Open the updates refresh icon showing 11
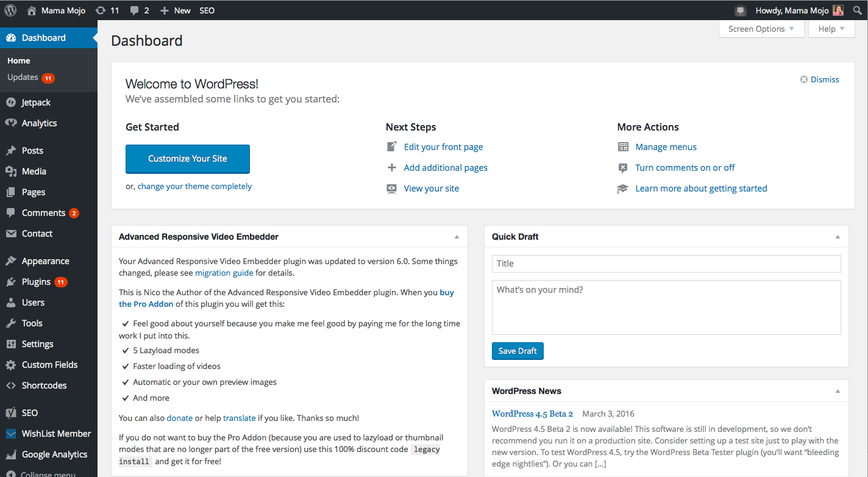Screen dimensions: 868x477 [100, 10]
